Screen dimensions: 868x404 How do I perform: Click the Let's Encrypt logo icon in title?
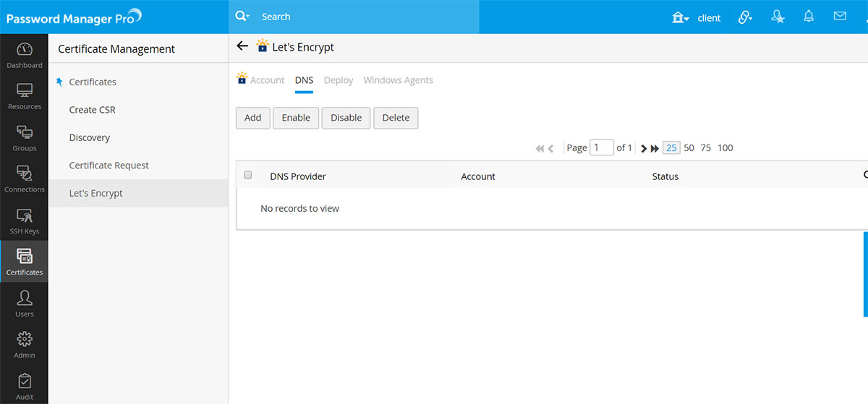tap(263, 46)
